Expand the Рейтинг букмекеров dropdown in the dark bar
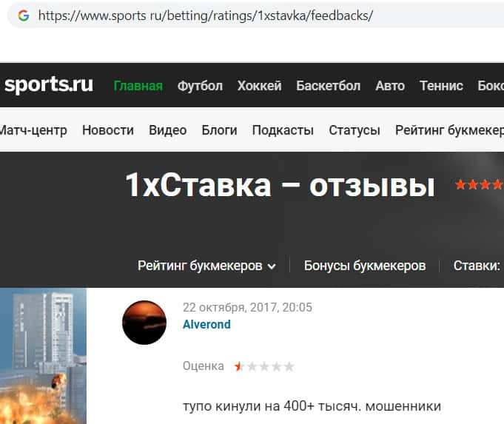The width and height of the screenshot is (504, 424). [x=206, y=266]
